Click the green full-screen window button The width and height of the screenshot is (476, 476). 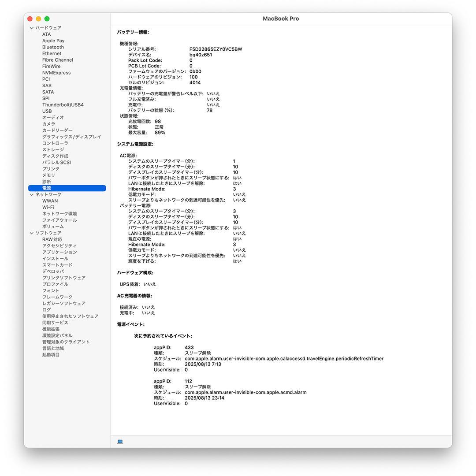click(47, 19)
